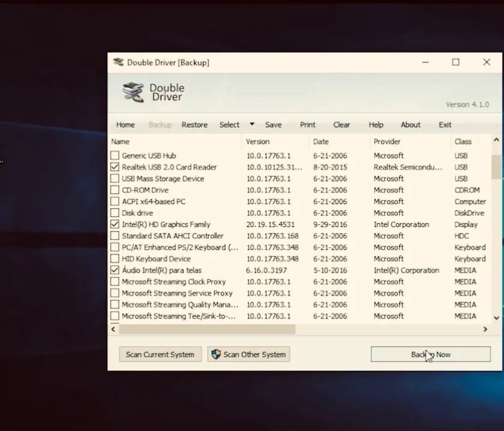Uncheck Áudio Intel(R) para telas
The width and height of the screenshot is (504, 431).
[x=115, y=270]
